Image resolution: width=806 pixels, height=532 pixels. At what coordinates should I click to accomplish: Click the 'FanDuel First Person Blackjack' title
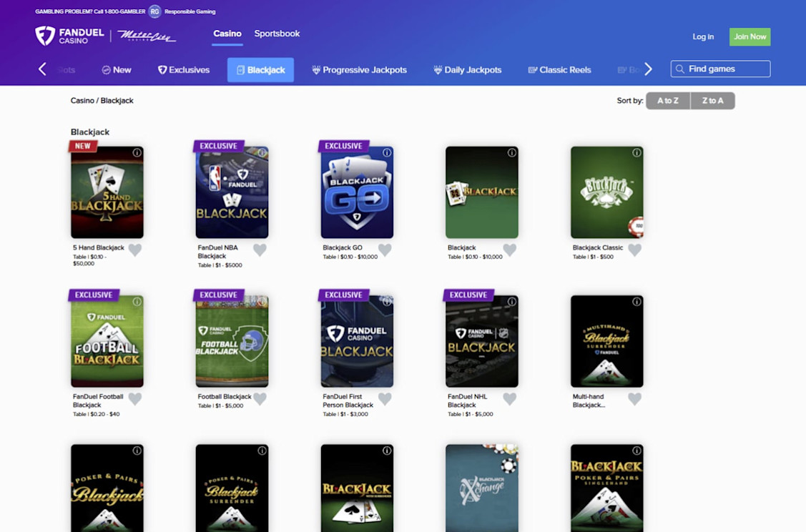[x=348, y=401]
